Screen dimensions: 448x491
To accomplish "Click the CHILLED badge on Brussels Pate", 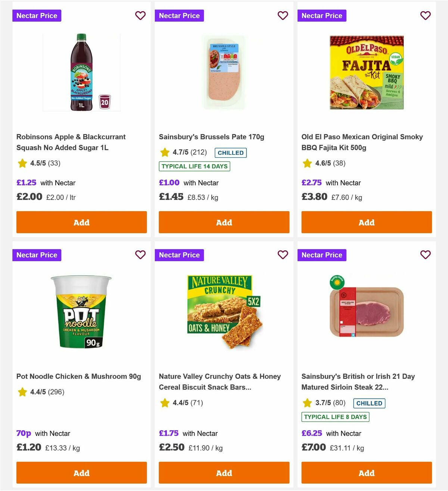I will [230, 153].
